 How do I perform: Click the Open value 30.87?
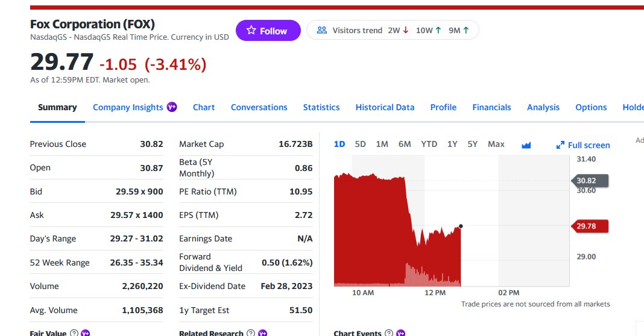(151, 168)
